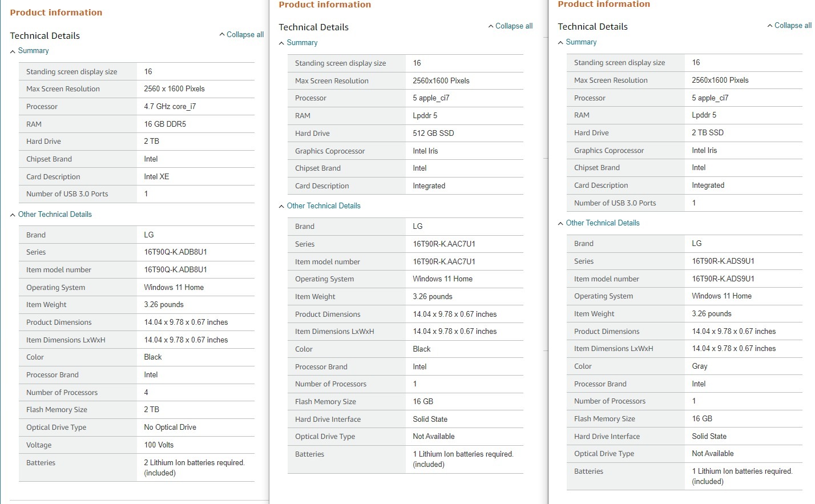The width and height of the screenshot is (815, 504).
Task: Select the 16T90R-K.AAC7U1 Item model number value
Action: point(444,262)
